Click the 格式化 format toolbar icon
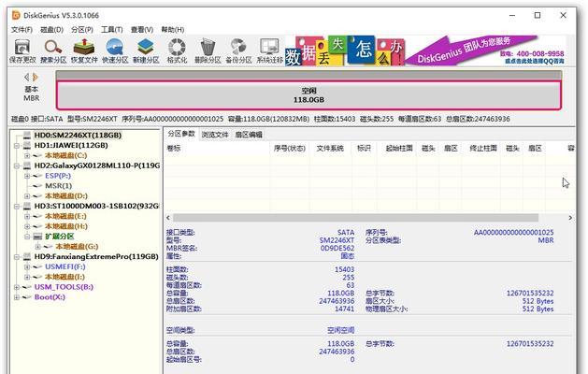The height and width of the screenshot is (374, 588). (177, 50)
